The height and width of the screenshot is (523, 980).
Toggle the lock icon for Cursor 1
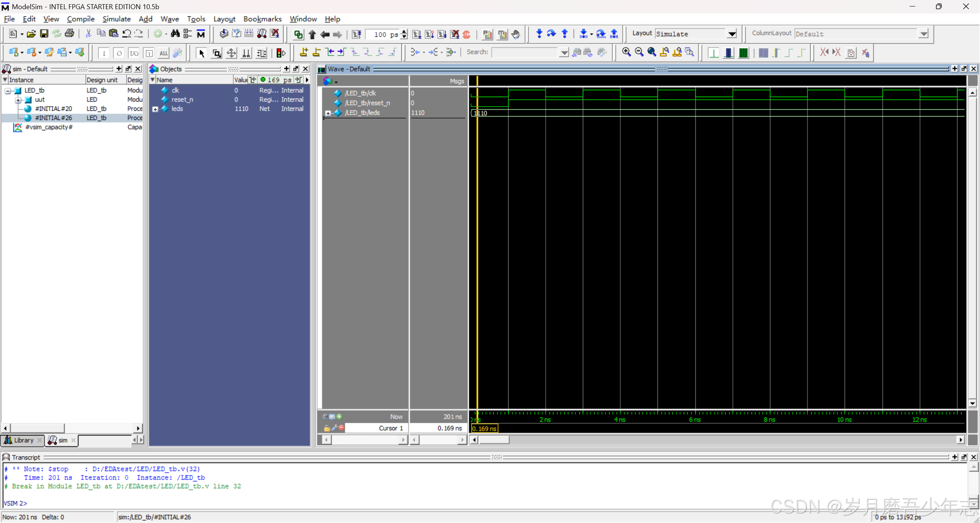[326, 428]
